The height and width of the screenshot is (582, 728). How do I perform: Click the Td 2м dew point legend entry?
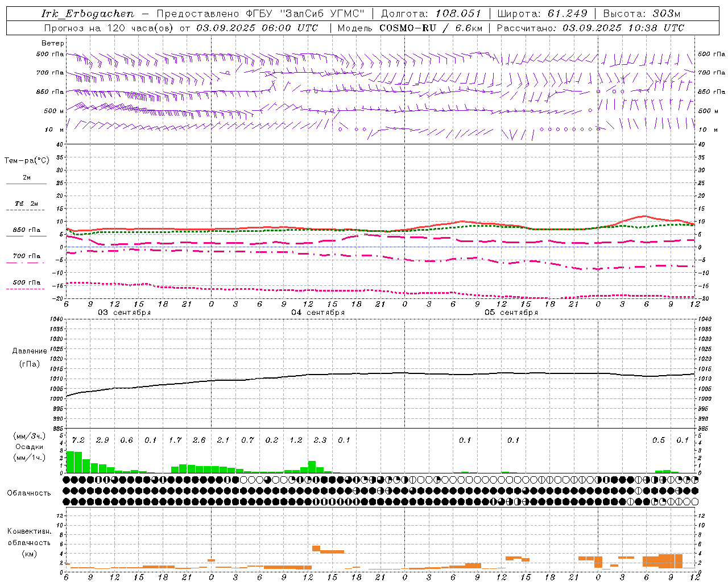tap(27, 203)
